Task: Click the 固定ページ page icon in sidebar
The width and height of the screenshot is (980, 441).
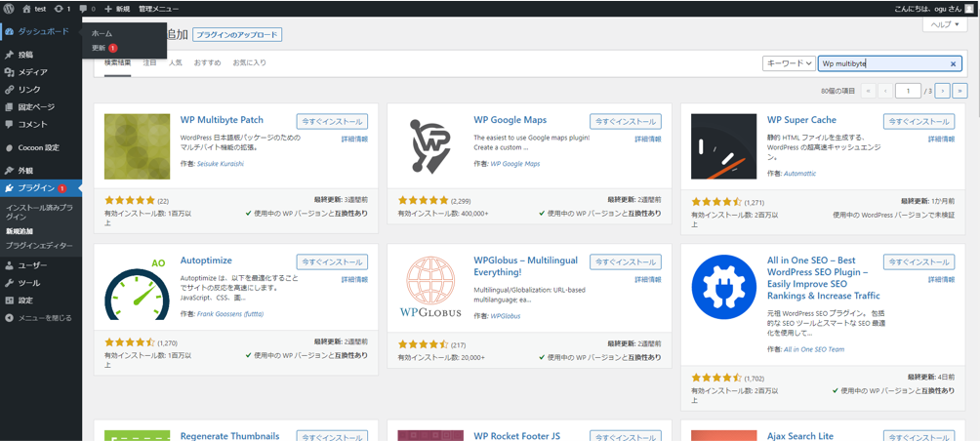Action: coord(9,106)
